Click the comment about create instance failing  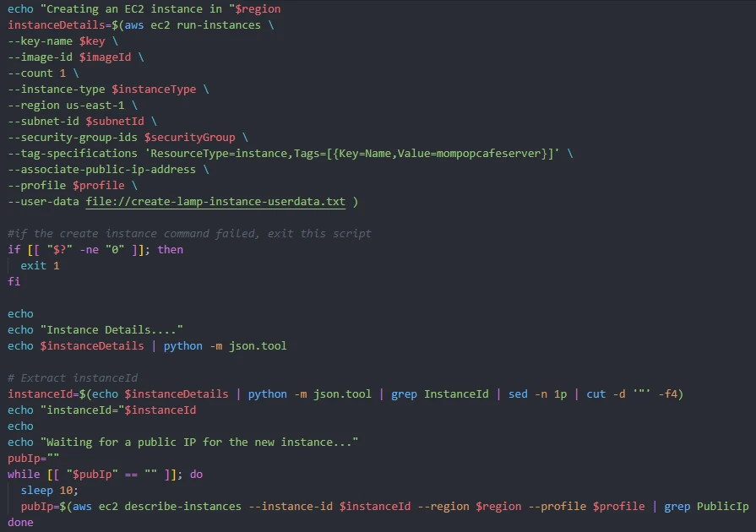point(189,234)
